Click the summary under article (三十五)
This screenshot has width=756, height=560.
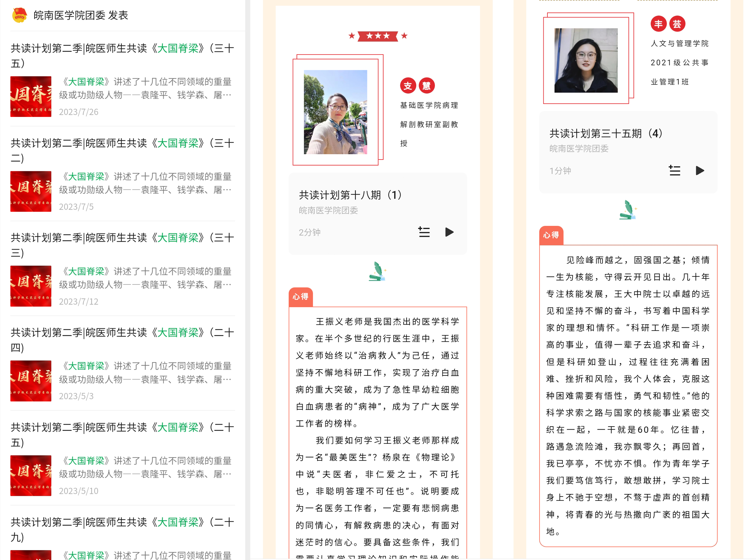tap(146, 89)
